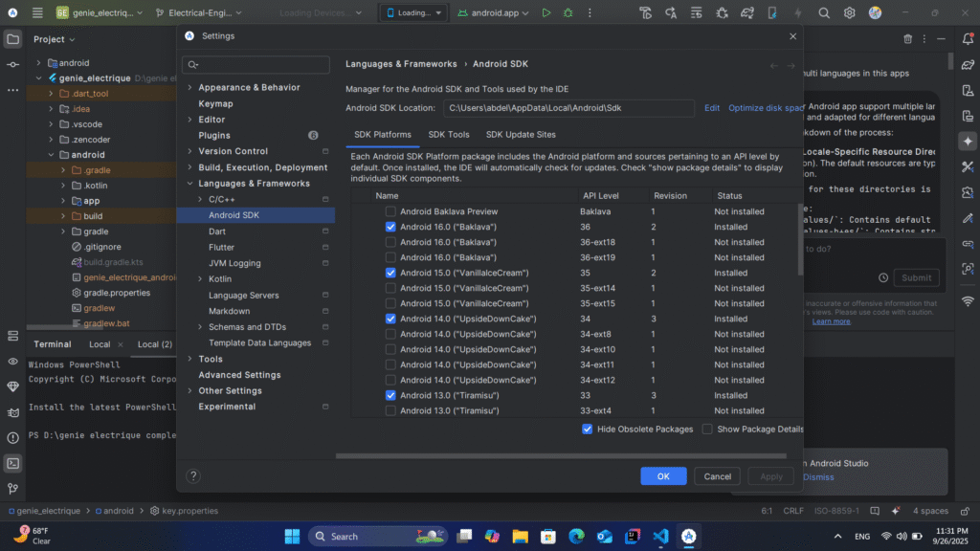The height and width of the screenshot is (551, 980).
Task: Uncheck Hide Obsolete Packages
Action: pos(587,430)
